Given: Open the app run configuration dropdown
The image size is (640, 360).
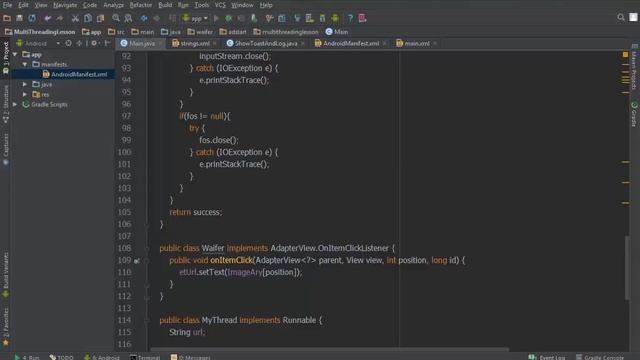Looking at the screenshot, I should [x=195, y=18].
